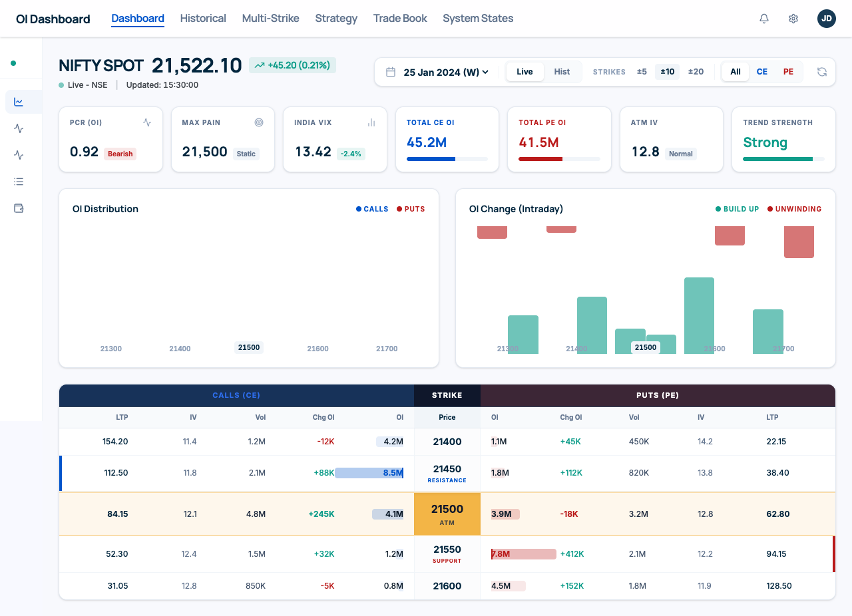852x616 pixels.
Task: Click the 21500 label in OI Distribution chart
Action: pyautogui.click(x=249, y=347)
